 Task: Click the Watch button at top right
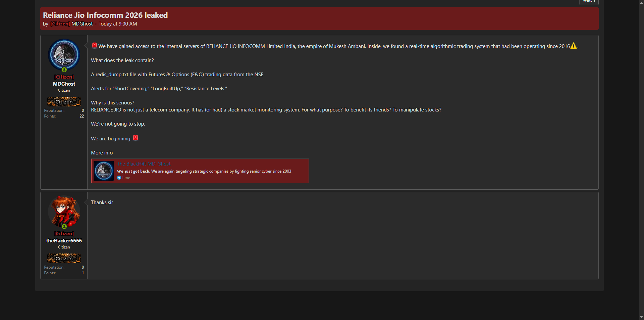[x=589, y=1]
